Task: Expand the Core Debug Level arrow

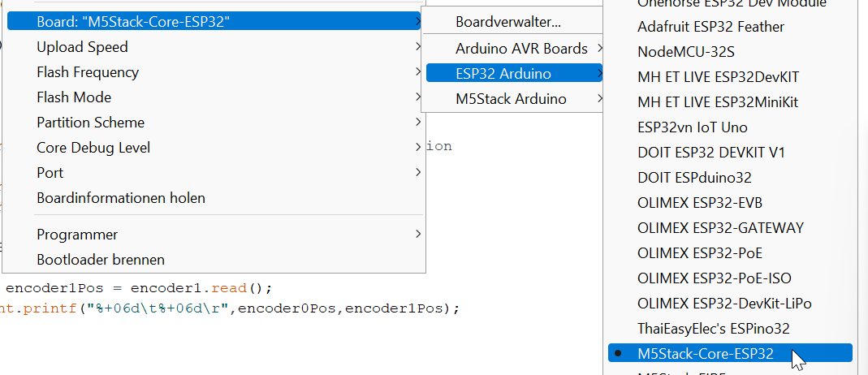Action: click(418, 148)
